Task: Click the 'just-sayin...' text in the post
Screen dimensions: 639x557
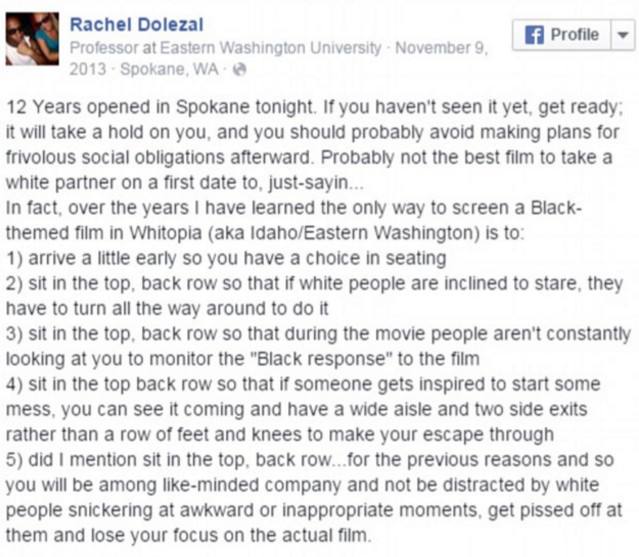Action: [x=316, y=183]
